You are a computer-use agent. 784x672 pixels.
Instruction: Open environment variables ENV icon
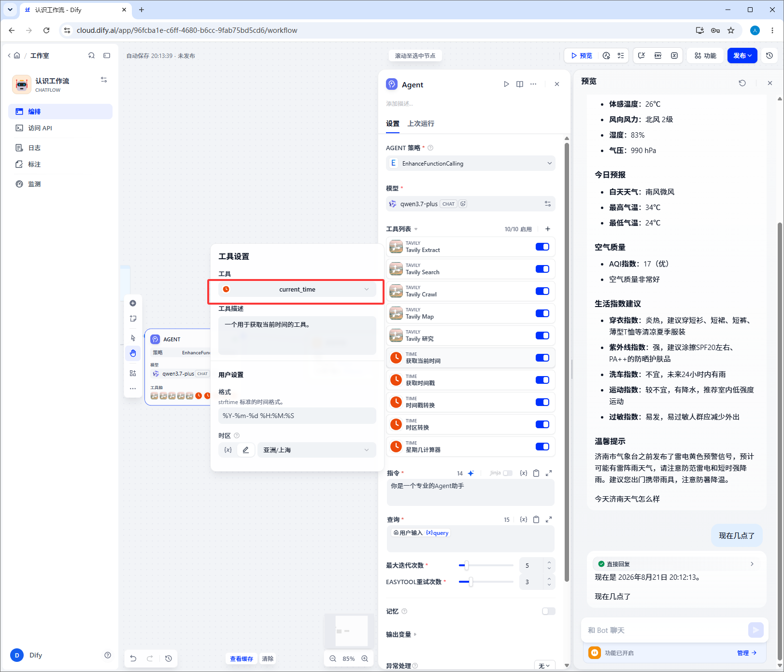pyautogui.click(x=658, y=56)
